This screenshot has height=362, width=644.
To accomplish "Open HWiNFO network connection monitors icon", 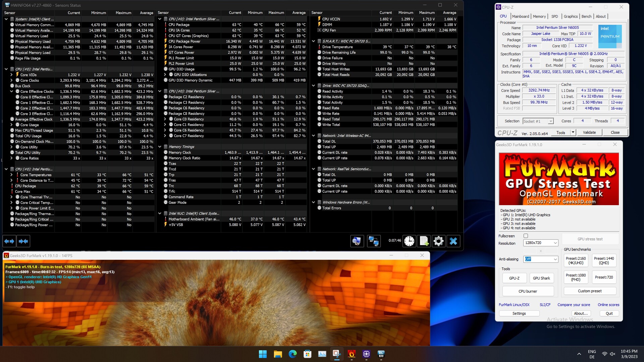I will pyautogui.click(x=374, y=241).
